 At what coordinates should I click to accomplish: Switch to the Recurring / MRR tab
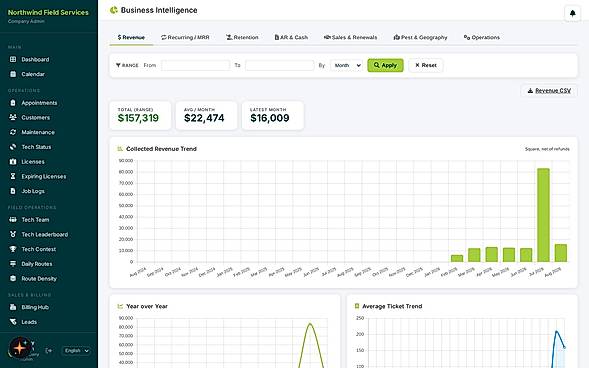click(x=185, y=37)
